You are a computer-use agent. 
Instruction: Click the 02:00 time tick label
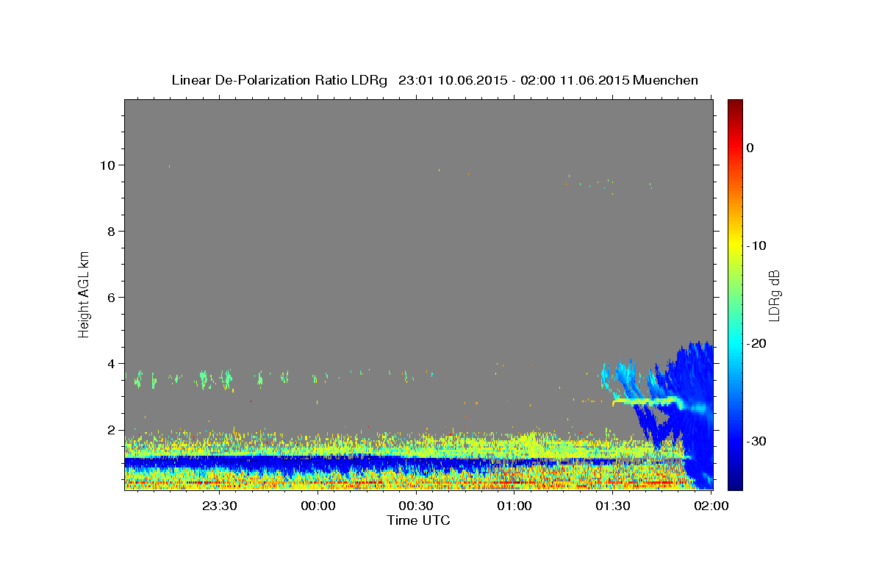tap(710, 506)
